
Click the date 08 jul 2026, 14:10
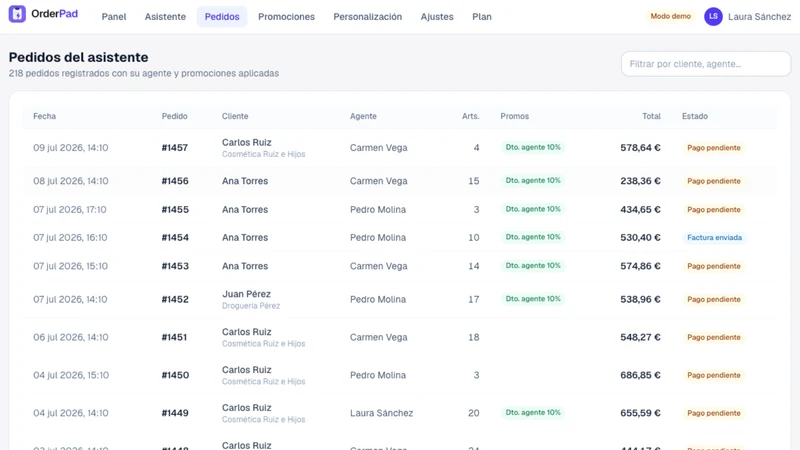[70, 181]
